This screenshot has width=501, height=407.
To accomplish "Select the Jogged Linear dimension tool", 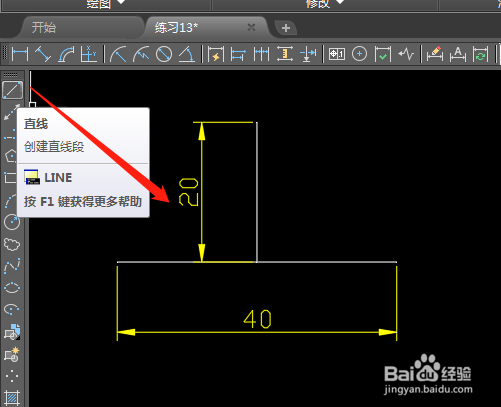I will pos(406,54).
